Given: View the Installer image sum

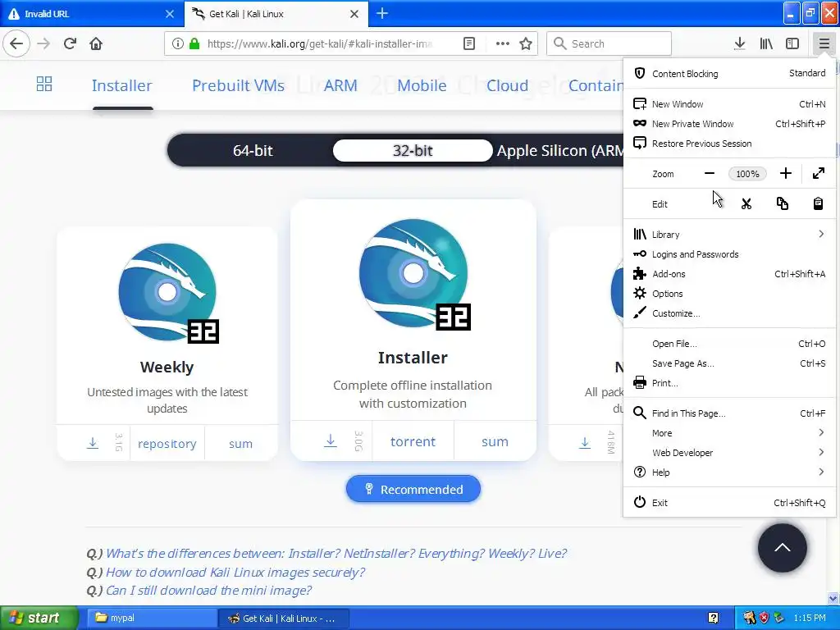Looking at the screenshot, I should tap(495, 441).
